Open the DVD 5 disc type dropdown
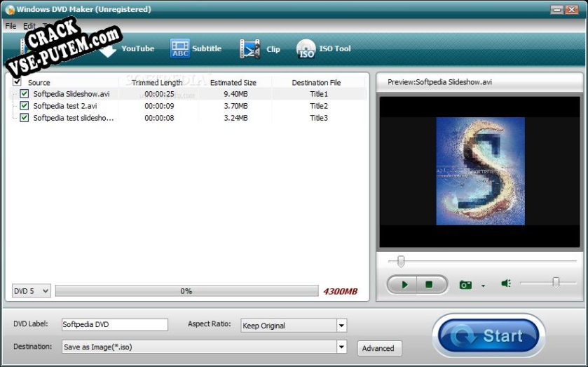588x367 pixels. [31, 291]
